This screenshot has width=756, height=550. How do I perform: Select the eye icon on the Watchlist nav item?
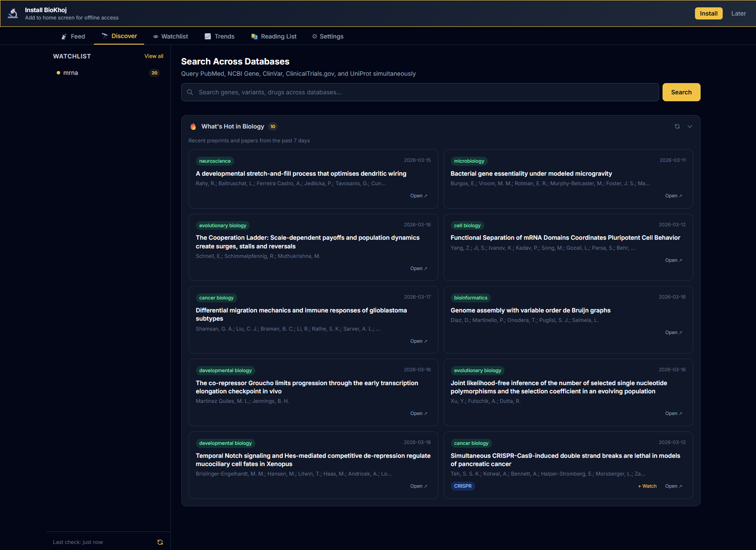[x=155, y=36]
